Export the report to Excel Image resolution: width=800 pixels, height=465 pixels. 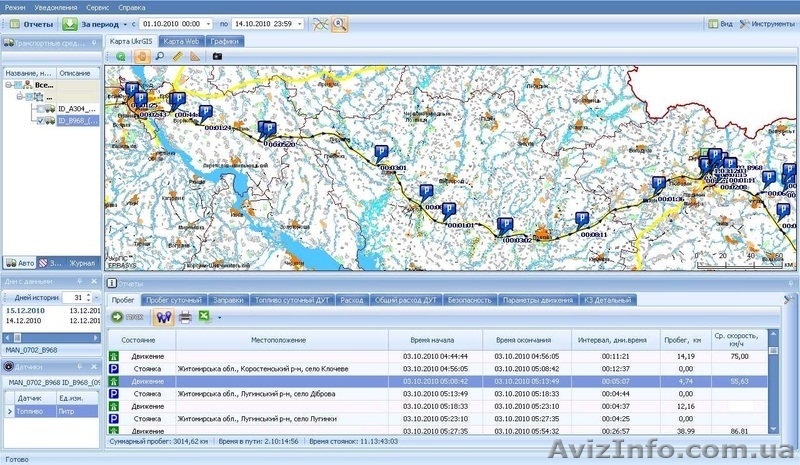pyautogui.click(x=205, y=316)
